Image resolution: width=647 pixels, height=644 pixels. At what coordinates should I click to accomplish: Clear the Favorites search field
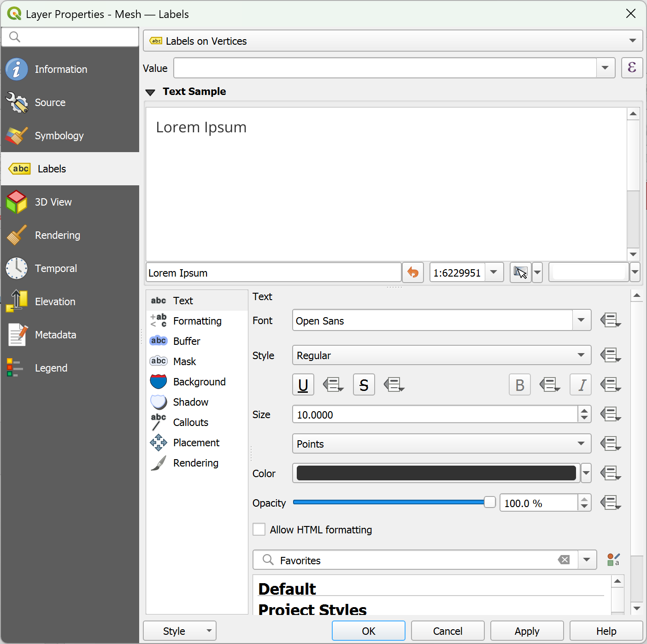(x=564, y=560)
